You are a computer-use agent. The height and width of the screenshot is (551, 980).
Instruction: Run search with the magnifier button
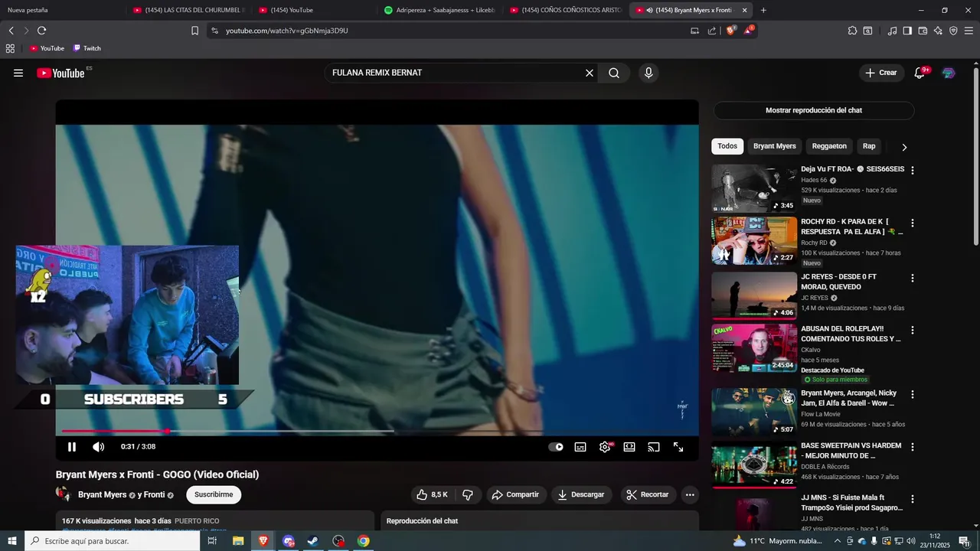click(614, 73)
